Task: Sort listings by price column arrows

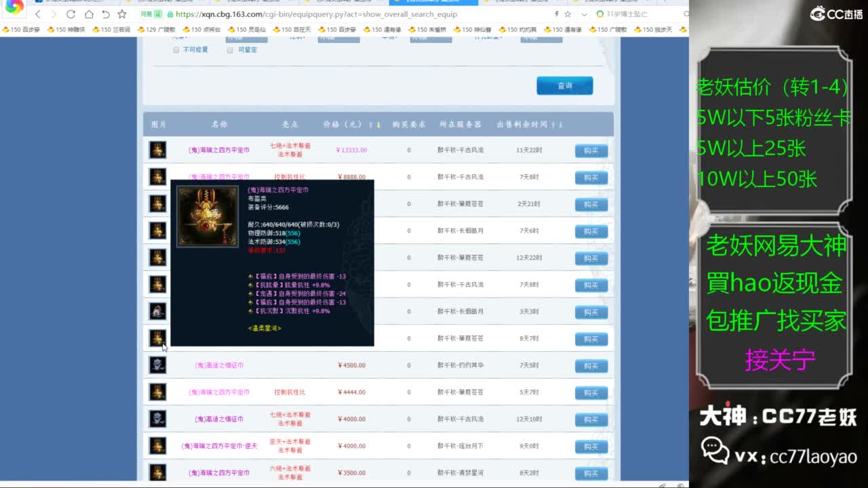Action: click(374, 125)
